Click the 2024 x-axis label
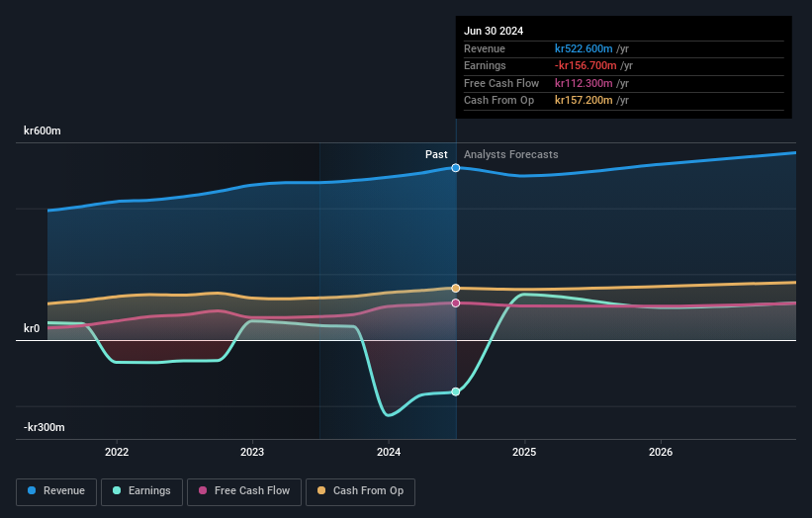The height and width of the screenshot is (518, 812). coord(389,452)
